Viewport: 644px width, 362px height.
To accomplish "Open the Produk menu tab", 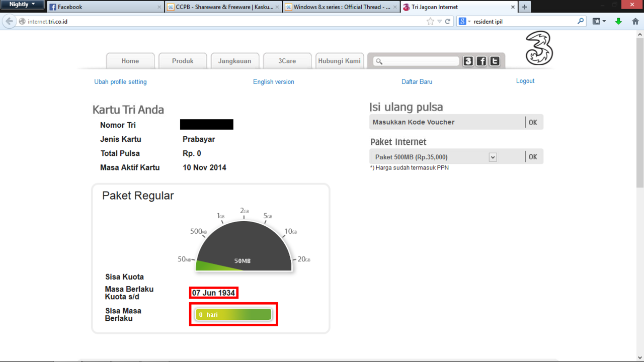I will coord(183,61).
